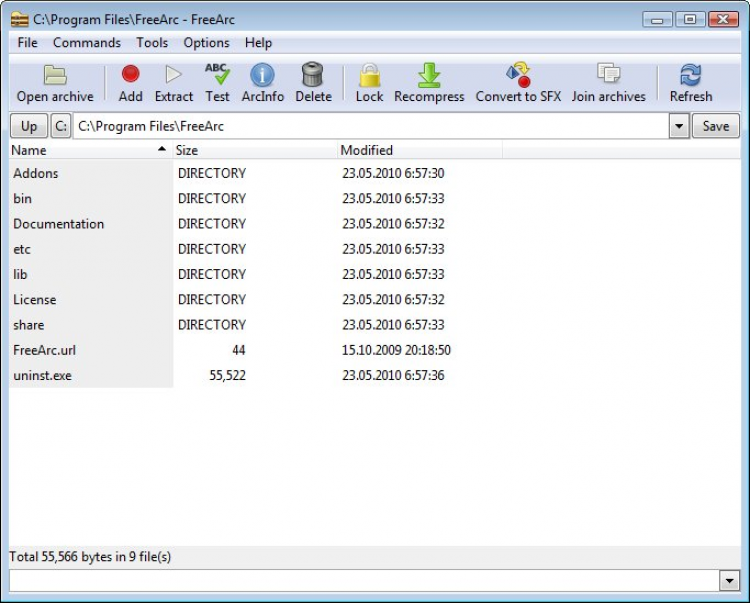Screen dimensions: 750x603
Task: Open the bottom command box dropdown
Action: [x=729, y=581]
